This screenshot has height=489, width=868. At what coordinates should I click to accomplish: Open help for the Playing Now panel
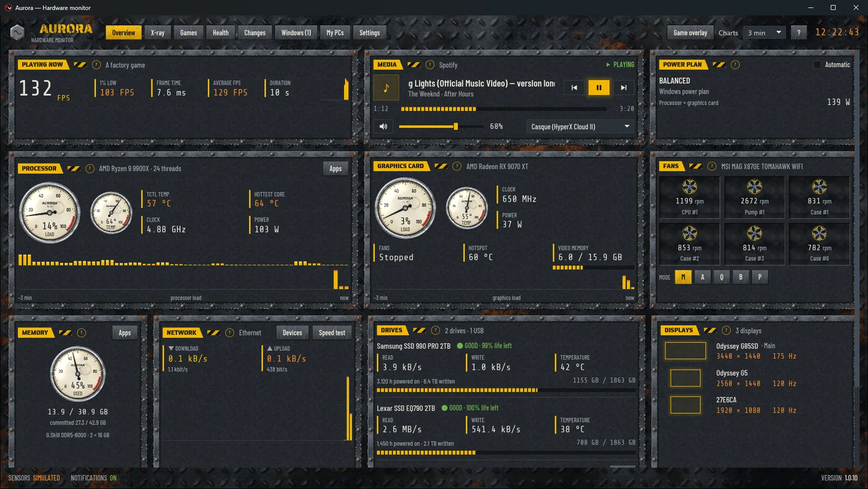click(96, 65)
